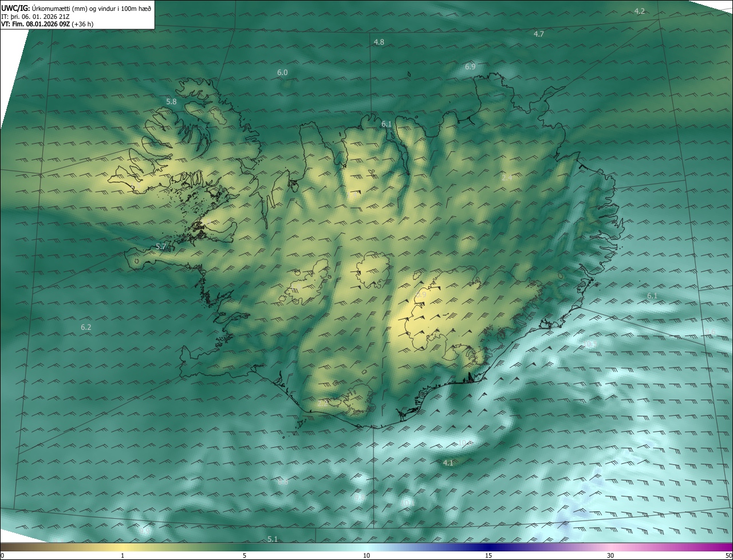Click the valid time 'VT: Fim. 08.01.2026 09Z (+36 h)'
Image resolution: width=733 pixels, height=560 pixels.
pos(48,24)
